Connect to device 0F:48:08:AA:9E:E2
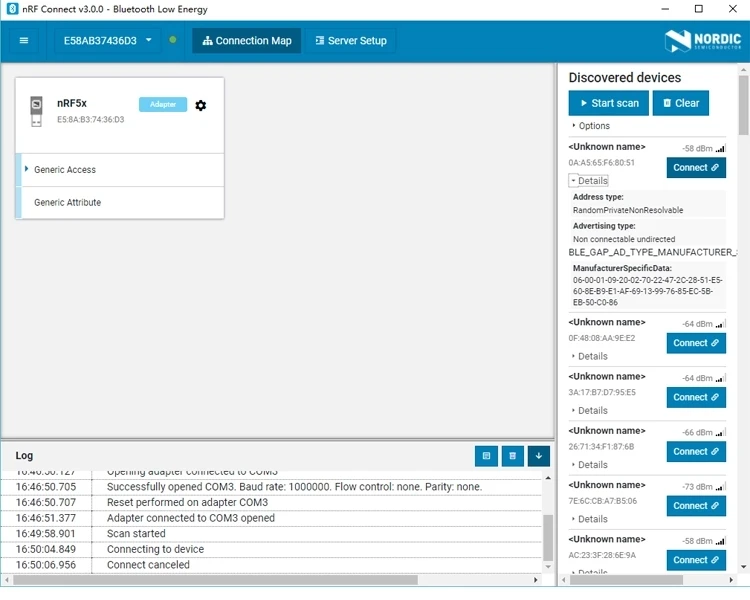 click(x=696, y=343)
